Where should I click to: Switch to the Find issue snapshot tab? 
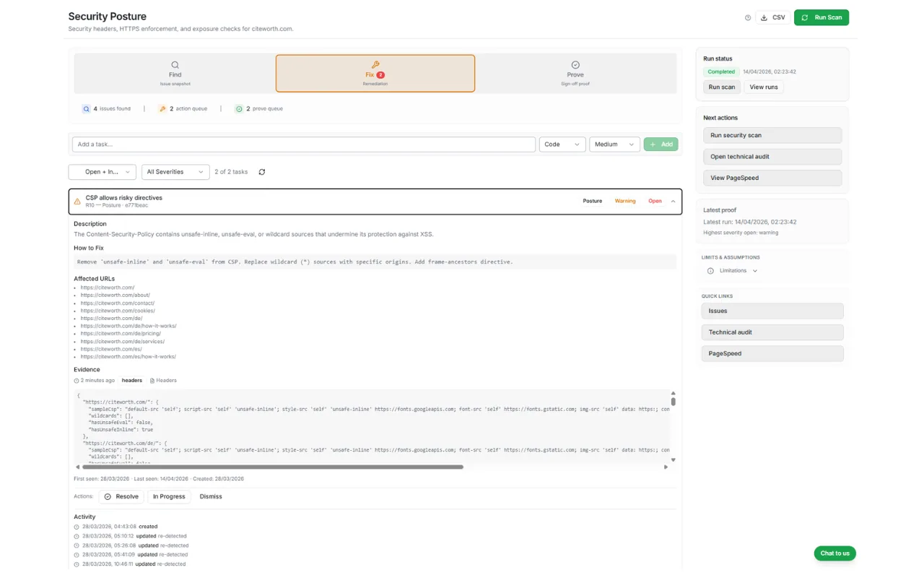[x=175, y=74]
